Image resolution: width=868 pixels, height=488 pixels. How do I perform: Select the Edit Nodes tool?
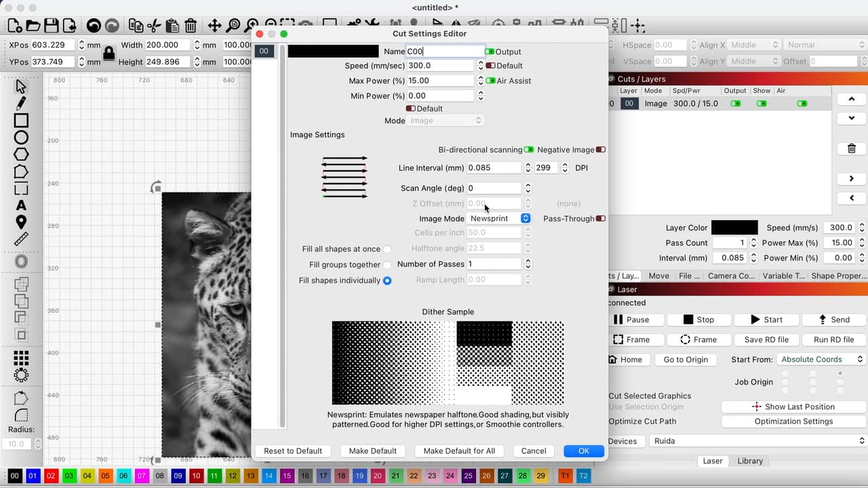coord(21,188)
